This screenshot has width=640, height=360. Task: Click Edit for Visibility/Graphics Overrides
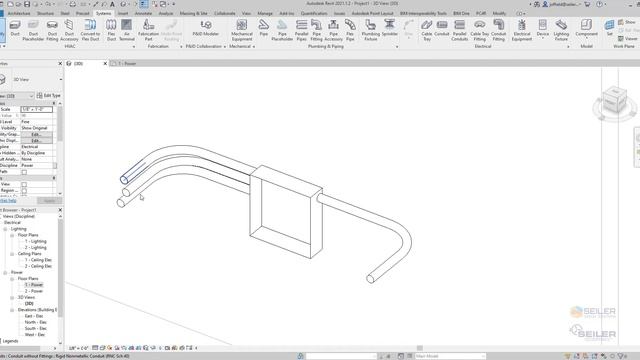[x=36, y=134]
